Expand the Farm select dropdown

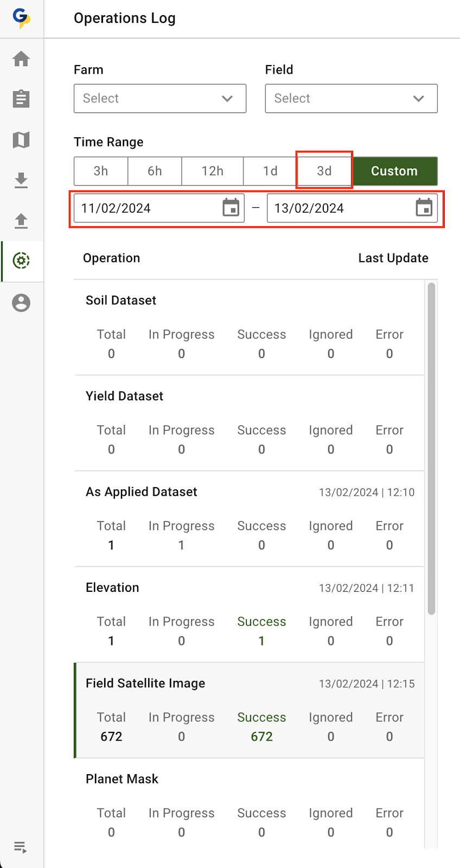click(x=160, y=99)
